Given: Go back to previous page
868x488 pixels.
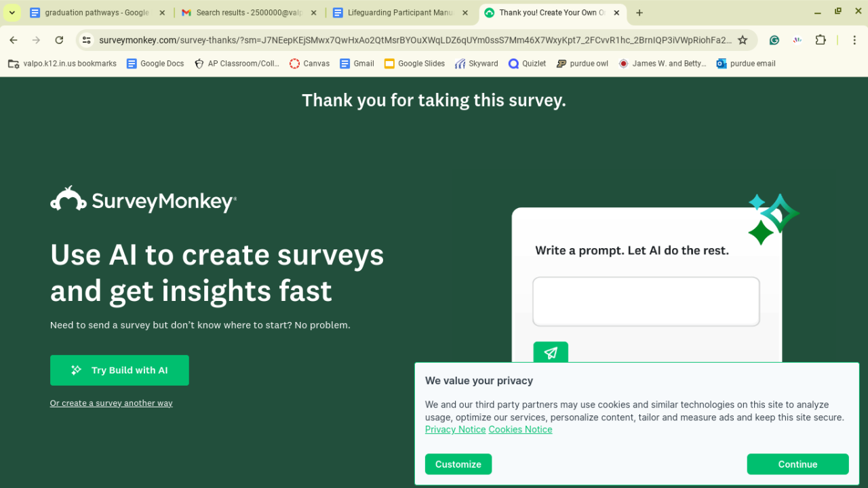Looking at the screenshot, I should point(14,40).
